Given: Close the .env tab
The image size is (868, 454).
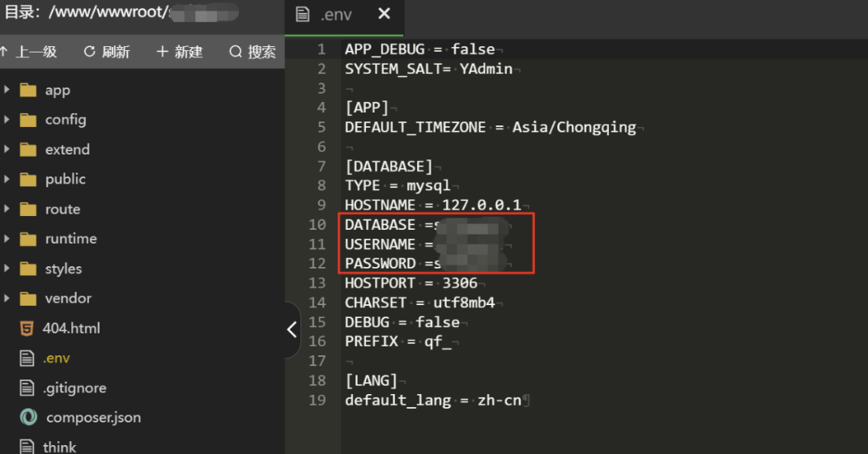Looking at the screenshot, I should [x=384, y=14].
